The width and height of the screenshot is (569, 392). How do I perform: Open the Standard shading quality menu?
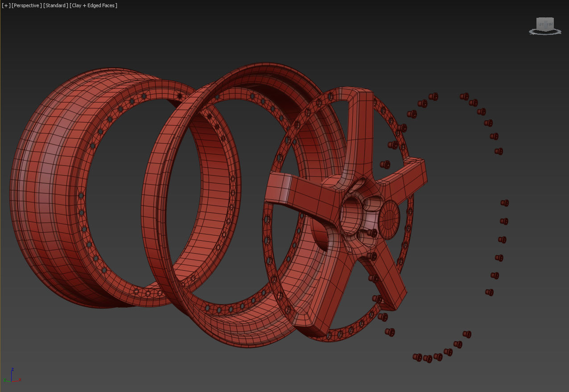56,5
